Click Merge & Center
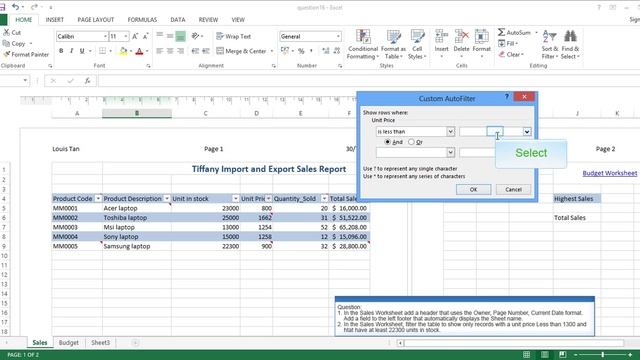This screenshot has width=640, height=360. [x=241, y=51]
